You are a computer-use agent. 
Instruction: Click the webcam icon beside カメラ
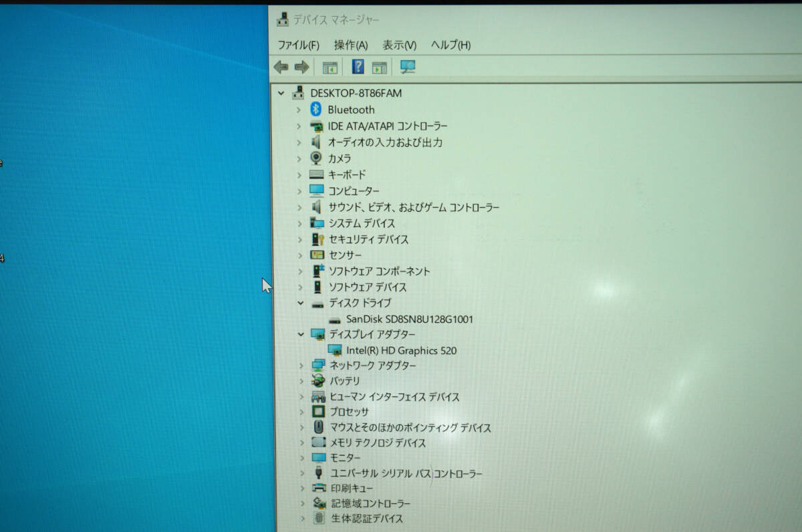[316, 158]
